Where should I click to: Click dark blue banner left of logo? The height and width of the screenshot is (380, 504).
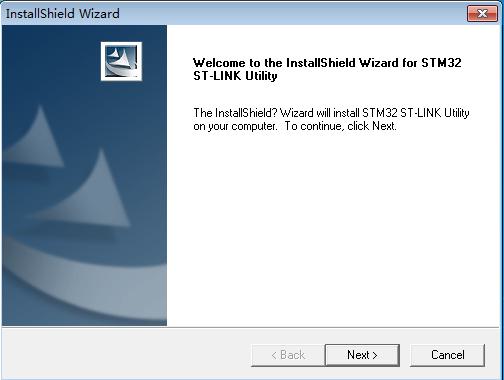(50, 62)
